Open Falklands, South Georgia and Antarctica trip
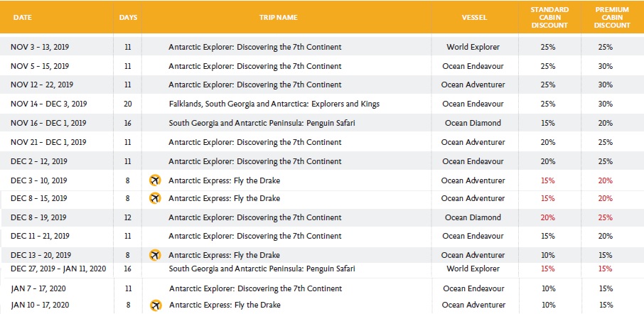 (274, 104)
